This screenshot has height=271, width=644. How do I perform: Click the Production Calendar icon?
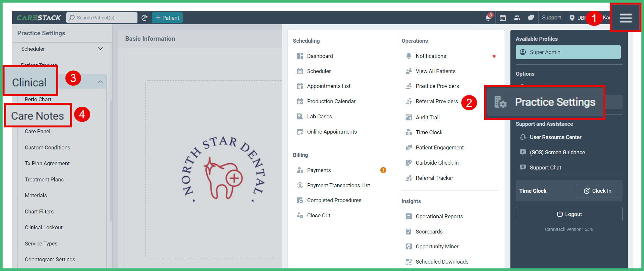pyautogui.click(x=300, y=101)
